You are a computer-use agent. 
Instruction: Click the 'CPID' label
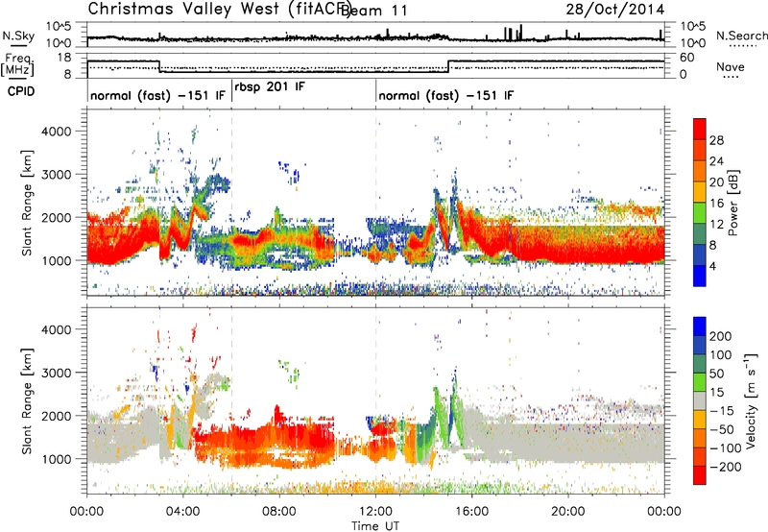21,91
